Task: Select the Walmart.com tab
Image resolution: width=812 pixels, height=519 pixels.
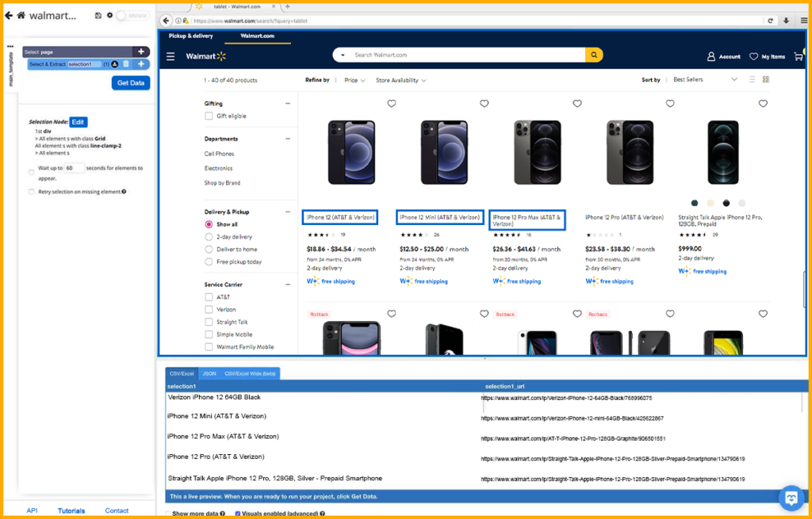Action: [x=258, y=36]
